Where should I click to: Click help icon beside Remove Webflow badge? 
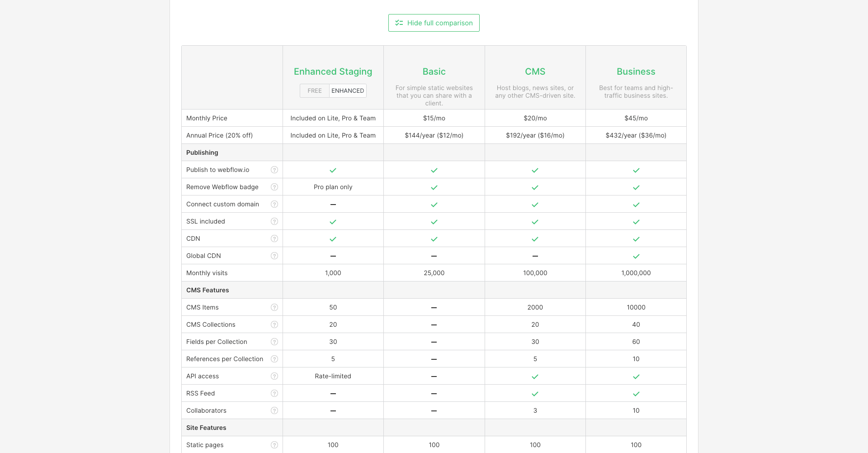(x=274, y=187)
